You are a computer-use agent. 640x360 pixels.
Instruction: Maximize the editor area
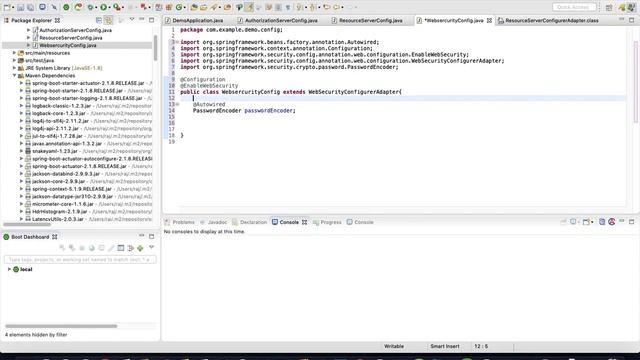(631, 20)
